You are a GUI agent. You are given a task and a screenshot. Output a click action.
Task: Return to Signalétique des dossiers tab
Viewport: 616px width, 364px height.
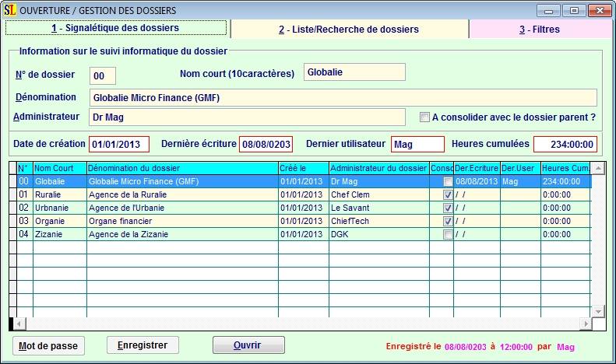point(115,28)
